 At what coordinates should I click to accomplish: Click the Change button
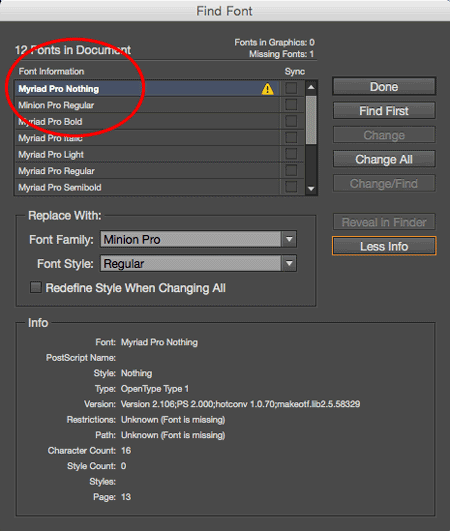[x=384, y=135]
